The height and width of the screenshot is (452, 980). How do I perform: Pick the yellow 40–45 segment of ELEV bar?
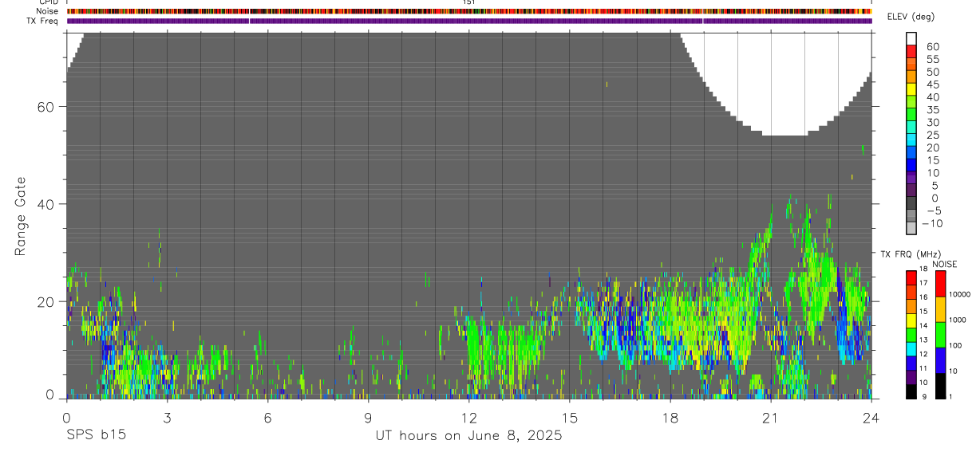coord(911,90)
